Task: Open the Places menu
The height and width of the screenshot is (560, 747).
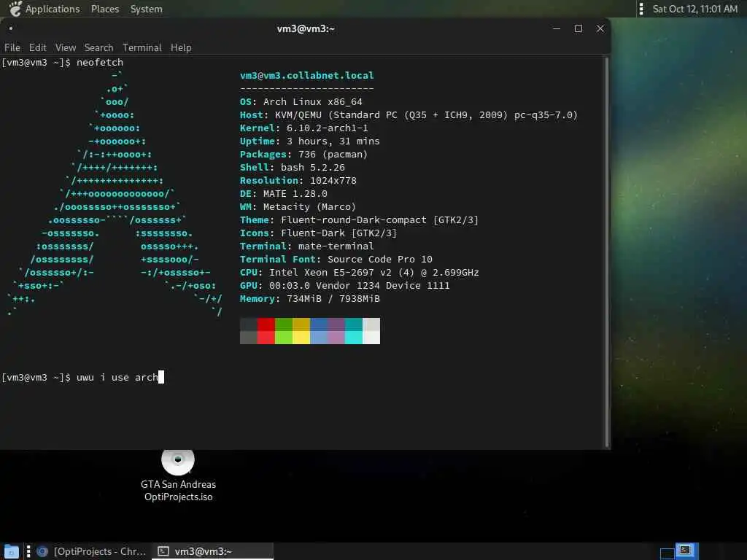Action: click(105, 9)
